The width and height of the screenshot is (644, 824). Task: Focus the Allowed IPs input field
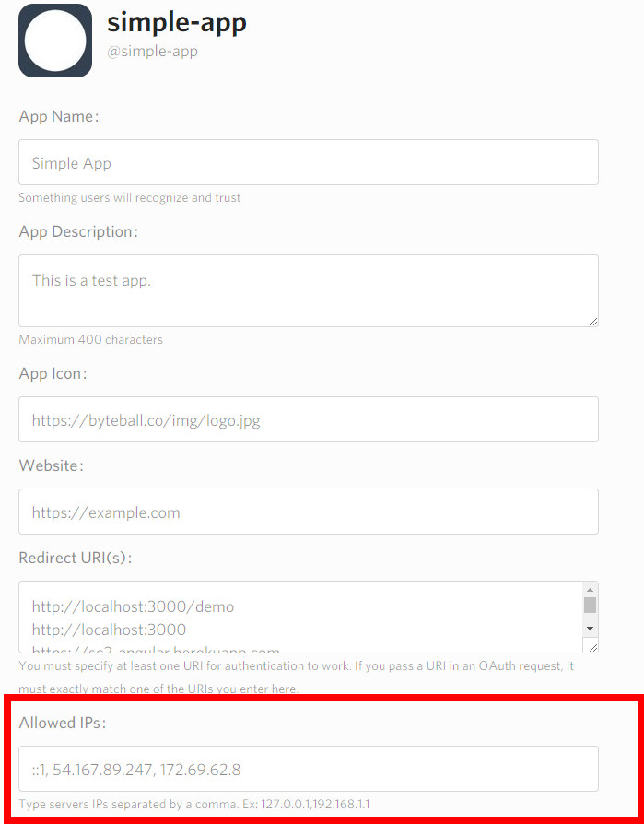(x=309, y=769)
